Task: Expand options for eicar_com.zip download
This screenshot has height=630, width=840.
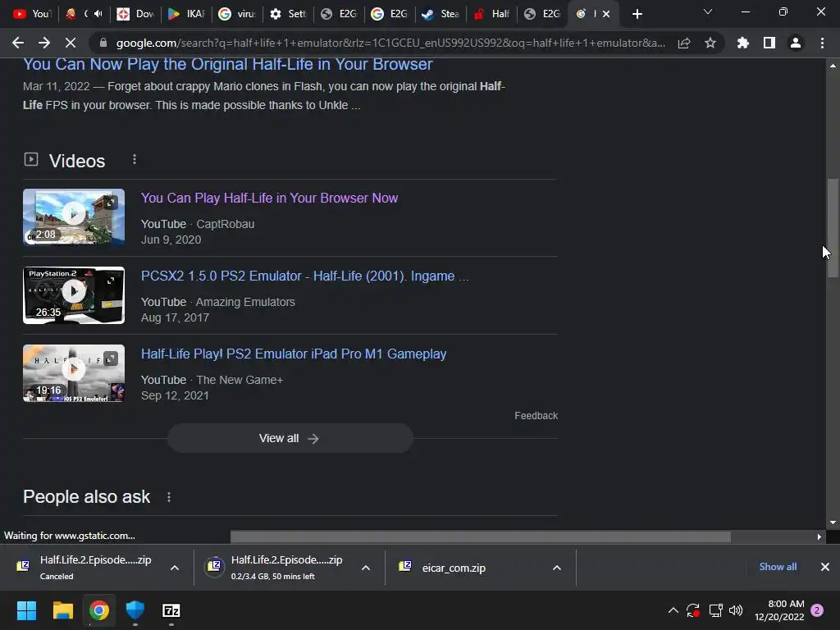Action: (x=557, y=568)
